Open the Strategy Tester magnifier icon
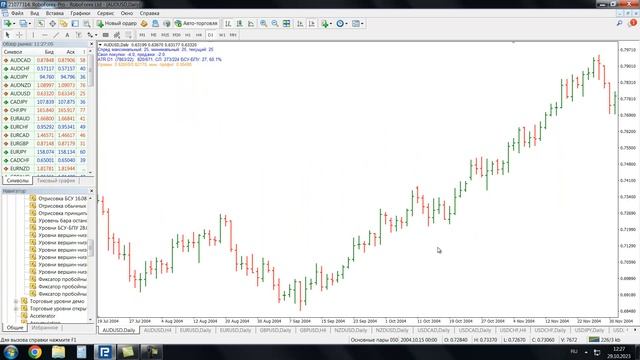The height and width of the screenshot is (360, 640). coord(87,24)
